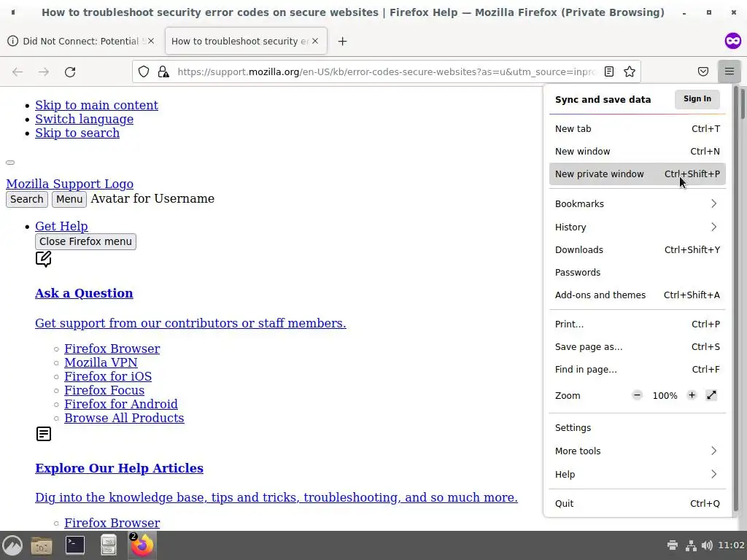Enter full screen from Zoom row

pyautogui.click(x=711, y=395)
